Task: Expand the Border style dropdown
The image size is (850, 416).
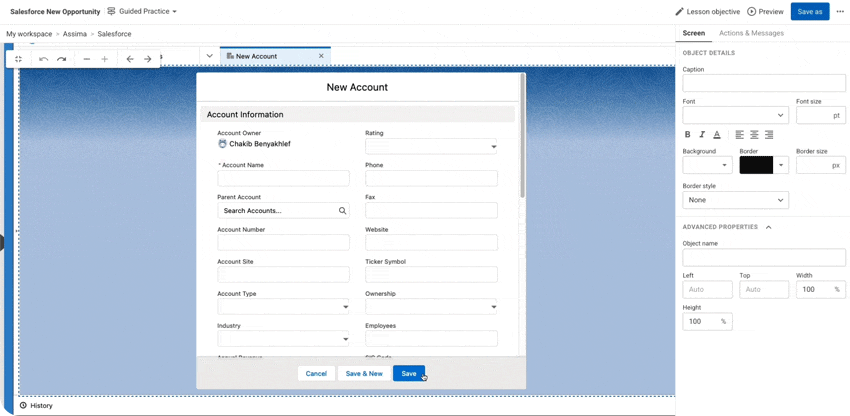Action: tap(735, 200)
